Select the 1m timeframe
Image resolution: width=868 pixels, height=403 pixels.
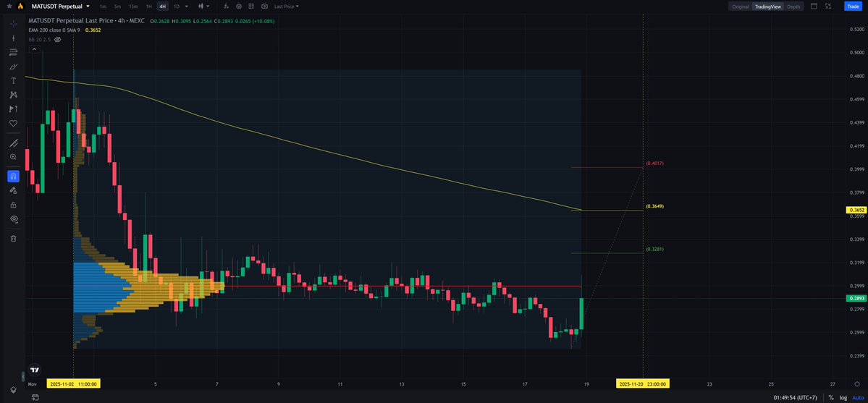(x=103, y=6)
